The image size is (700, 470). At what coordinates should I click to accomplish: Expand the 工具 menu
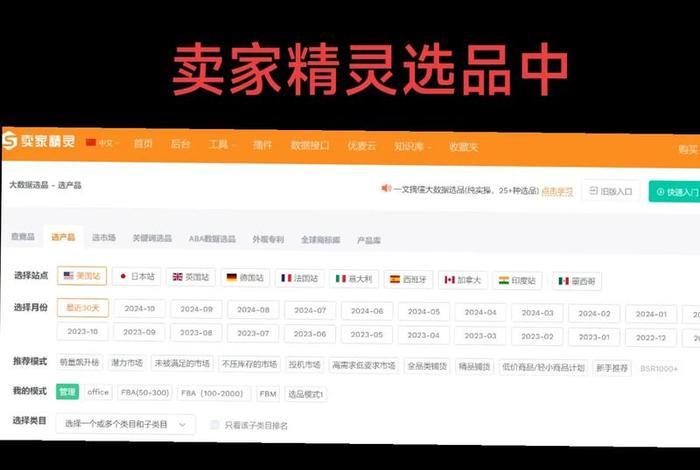[x=221, y=144]
